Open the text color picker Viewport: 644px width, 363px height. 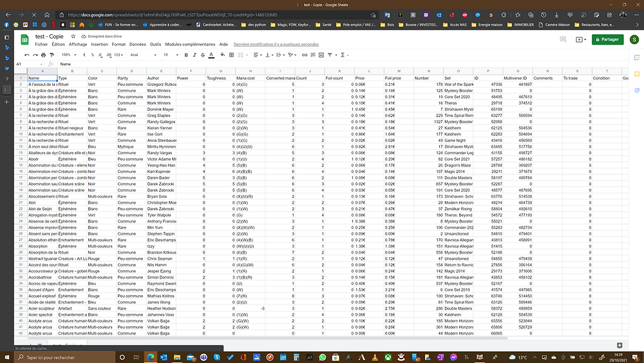(211, 55)
